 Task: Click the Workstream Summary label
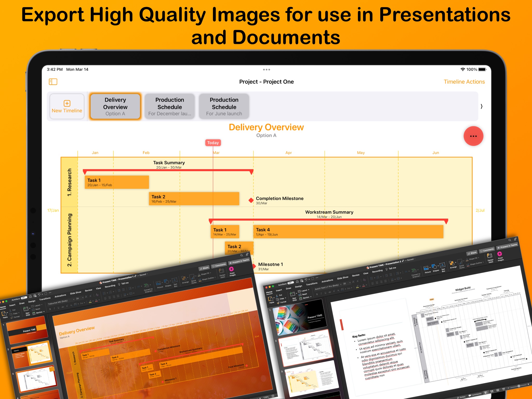click(329, 212)
